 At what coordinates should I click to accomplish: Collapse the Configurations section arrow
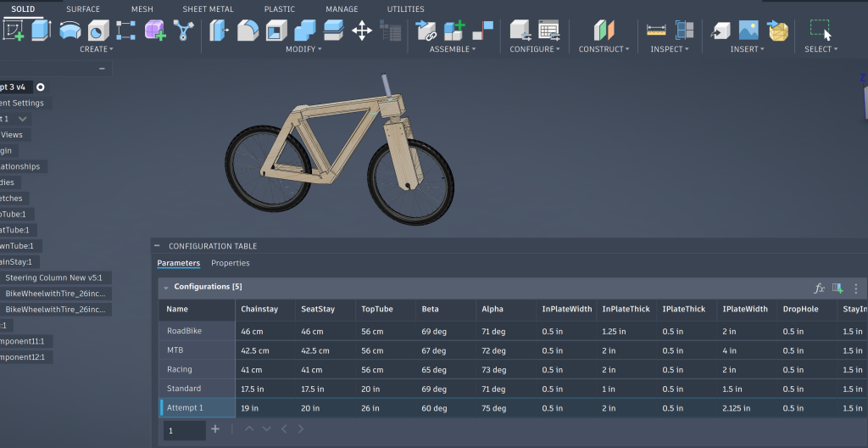166,288
